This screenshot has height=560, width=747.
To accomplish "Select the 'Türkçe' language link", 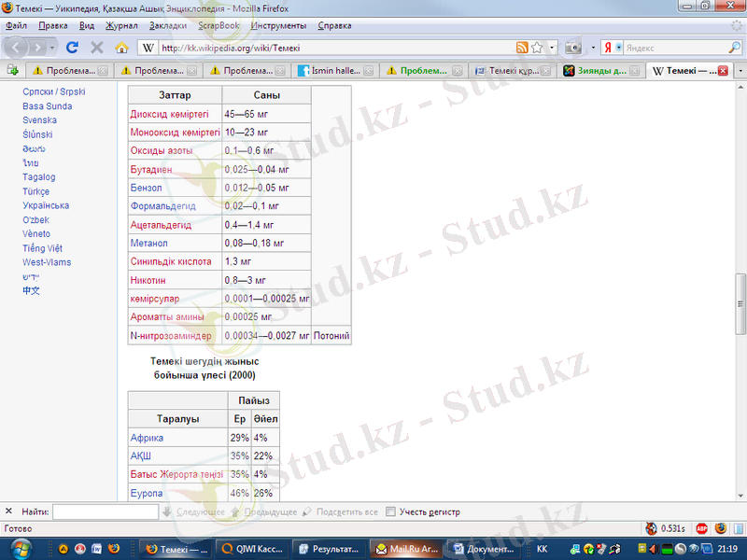I will (x=36, y=191).
